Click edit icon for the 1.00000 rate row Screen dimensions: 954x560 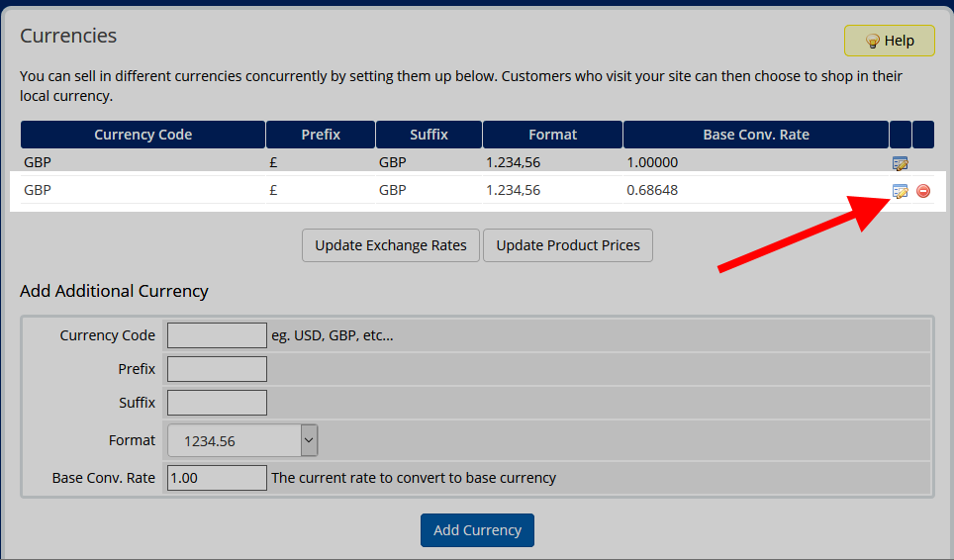[900, 163]
